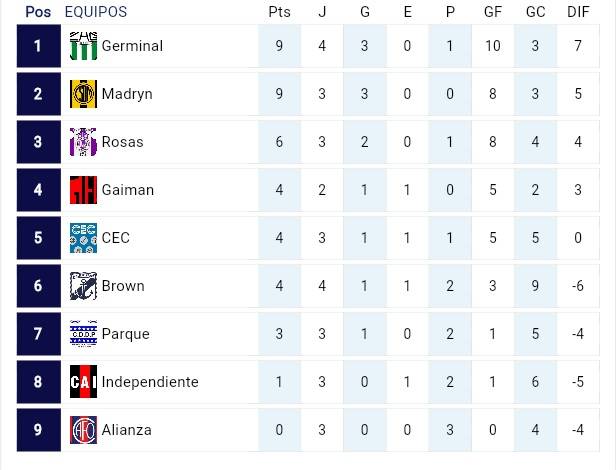Screen dimensions: 616x470
Task: Click the Independiente team crest
Action: [x=83, y=382]
